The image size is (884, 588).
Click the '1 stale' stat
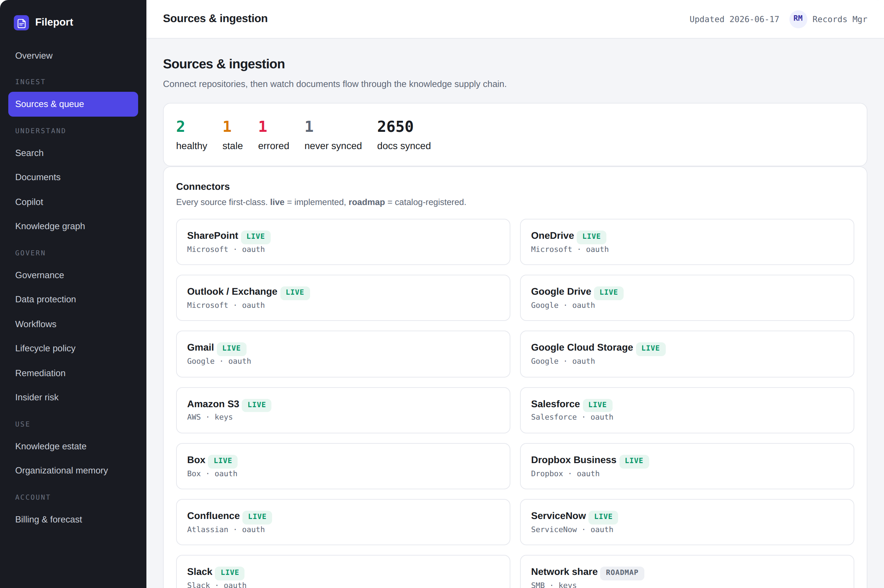tap(232, 135)
